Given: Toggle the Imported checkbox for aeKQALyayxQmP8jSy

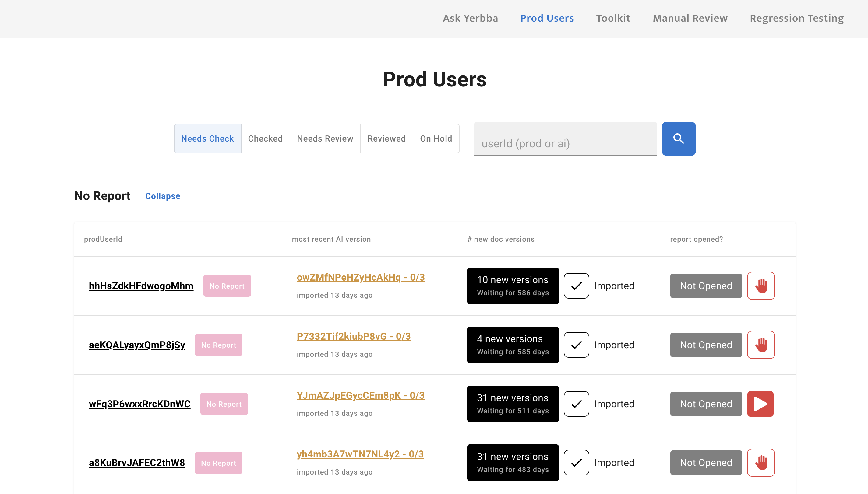Looking at the screenshot, I should click(576, 345).
